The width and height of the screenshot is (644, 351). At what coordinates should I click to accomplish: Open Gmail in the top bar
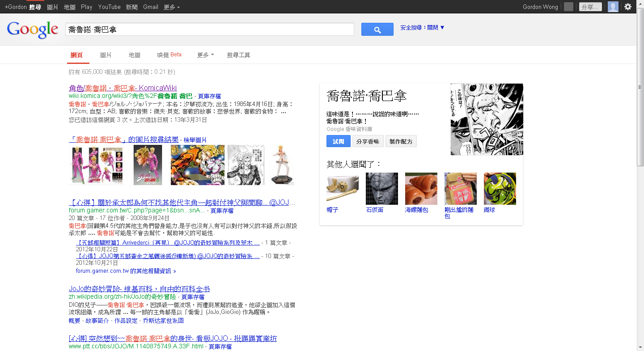tap(151, 7)
